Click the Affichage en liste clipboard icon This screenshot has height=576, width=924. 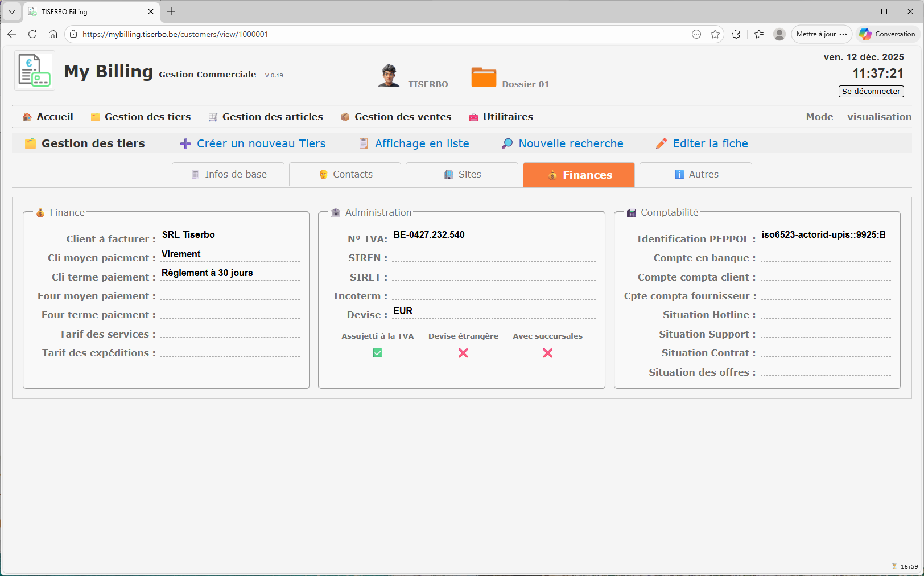click(363, 143)
